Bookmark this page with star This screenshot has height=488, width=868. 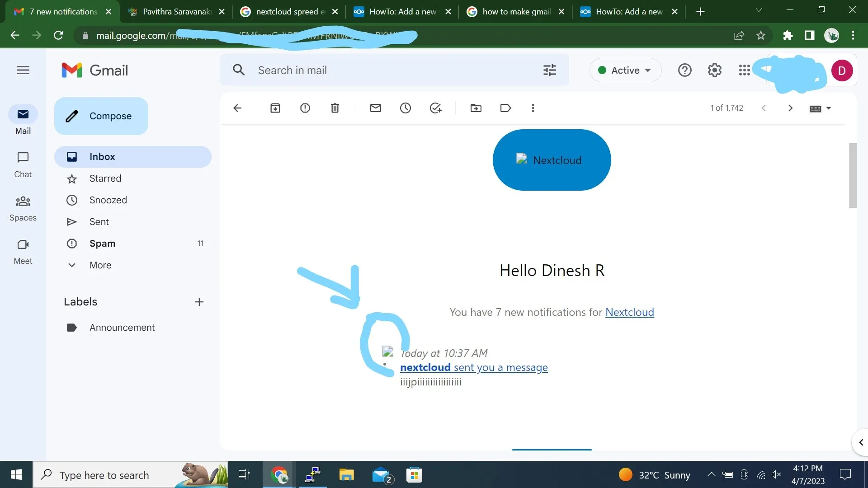pos(761,35)
